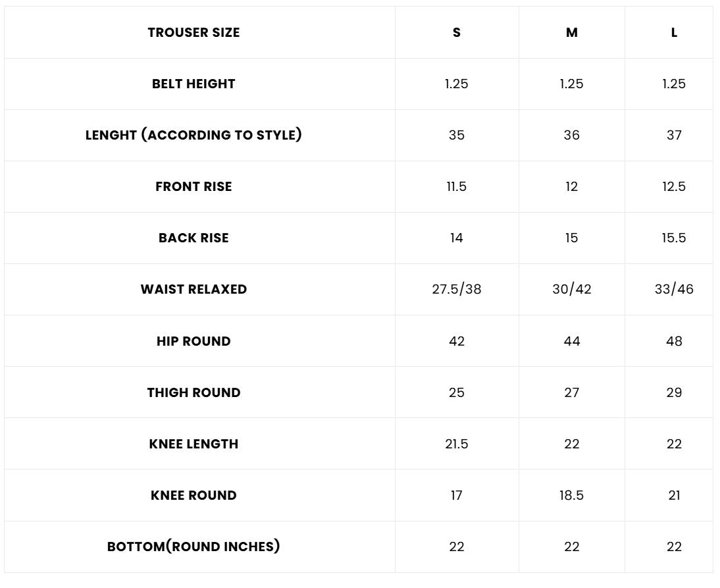This screenshot has width=720, height=588.
Task: Click the TROUSER SIZE header cell
Action: 193,33
